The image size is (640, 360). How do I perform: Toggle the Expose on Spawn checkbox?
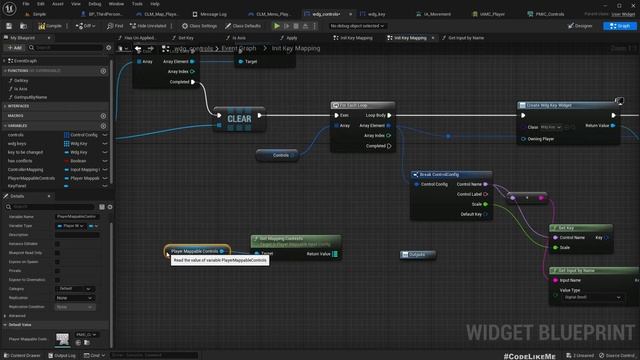click(x=57, y=262)
